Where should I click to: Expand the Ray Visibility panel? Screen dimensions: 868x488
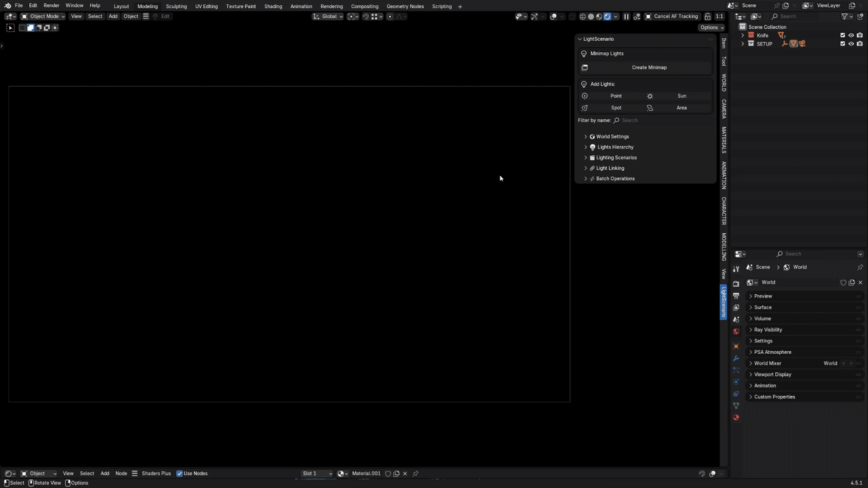pyautogui.click(x=804, y=330)
